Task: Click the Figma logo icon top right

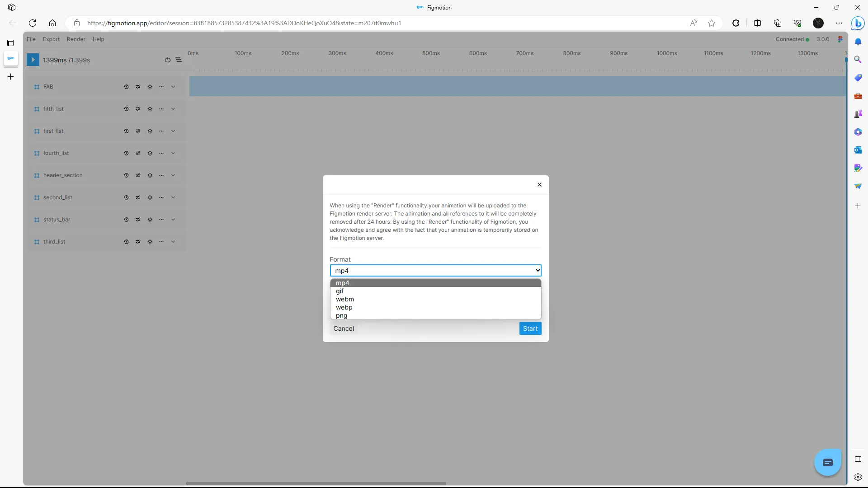Action: point(840,39)
